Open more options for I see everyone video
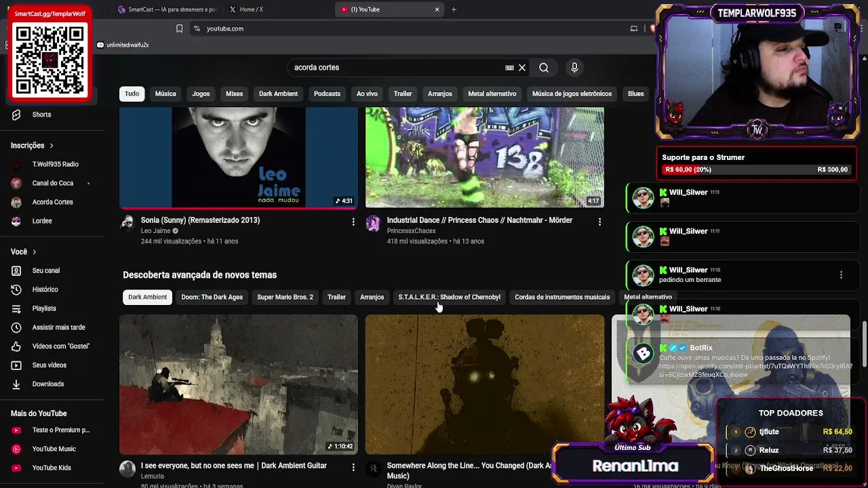This screenshot has width=868, height=488. 353,467
